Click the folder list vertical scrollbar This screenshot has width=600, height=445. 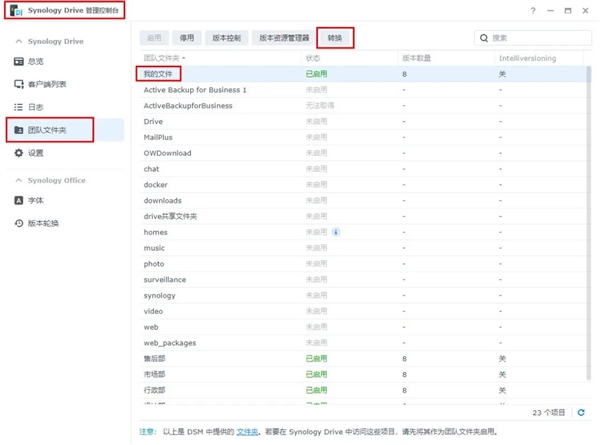[x=589, y=223]
